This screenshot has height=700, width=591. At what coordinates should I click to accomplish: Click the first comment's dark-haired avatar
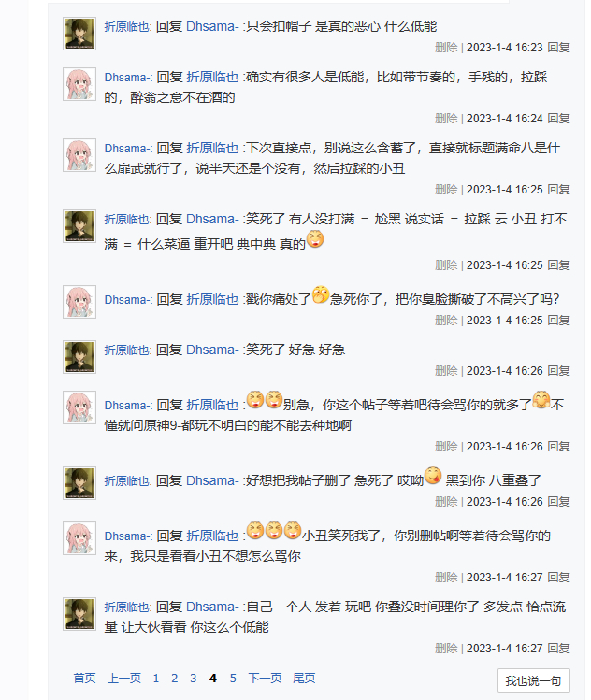79,34
